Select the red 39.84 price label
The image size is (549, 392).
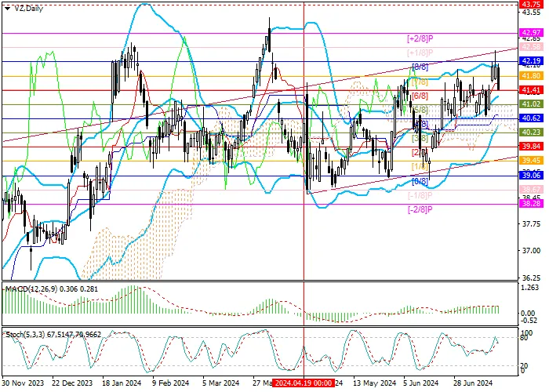point(531,147)
